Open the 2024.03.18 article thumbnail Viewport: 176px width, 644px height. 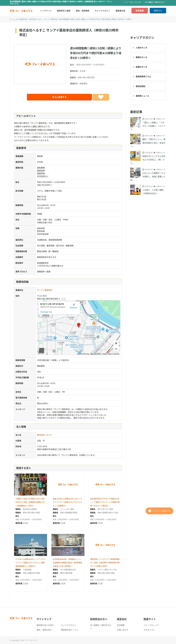[135, 190]
